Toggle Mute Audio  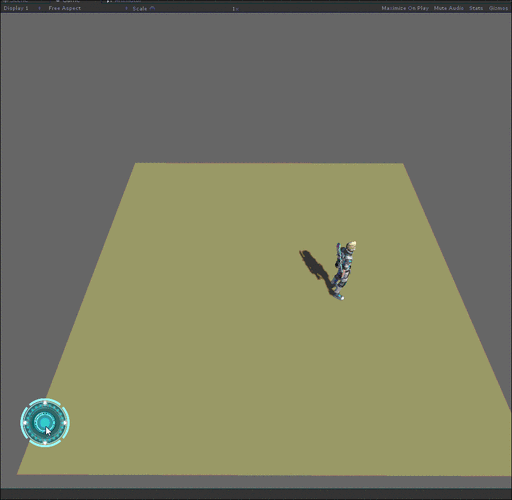tap(449, 8)
